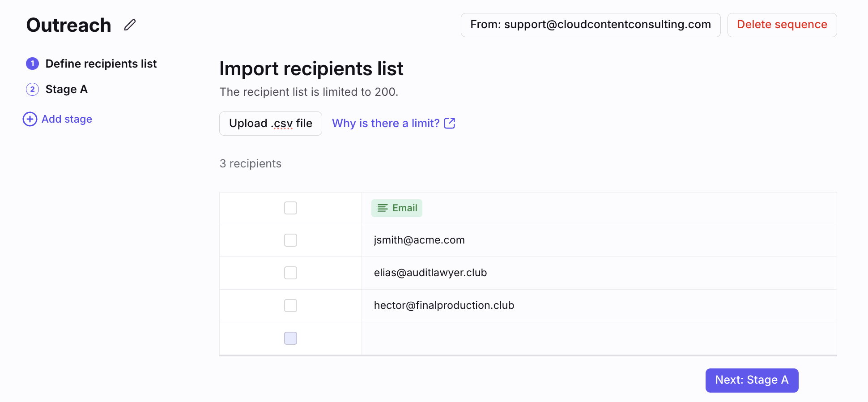The width and height of the screenshot is (868, 402).
Task: Click the plus circle Add stage icon
Action: [30, 119]
